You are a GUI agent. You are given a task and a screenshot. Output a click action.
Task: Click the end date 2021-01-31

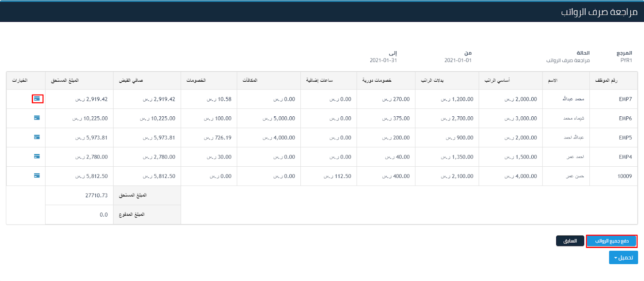(x=383, y=60)
